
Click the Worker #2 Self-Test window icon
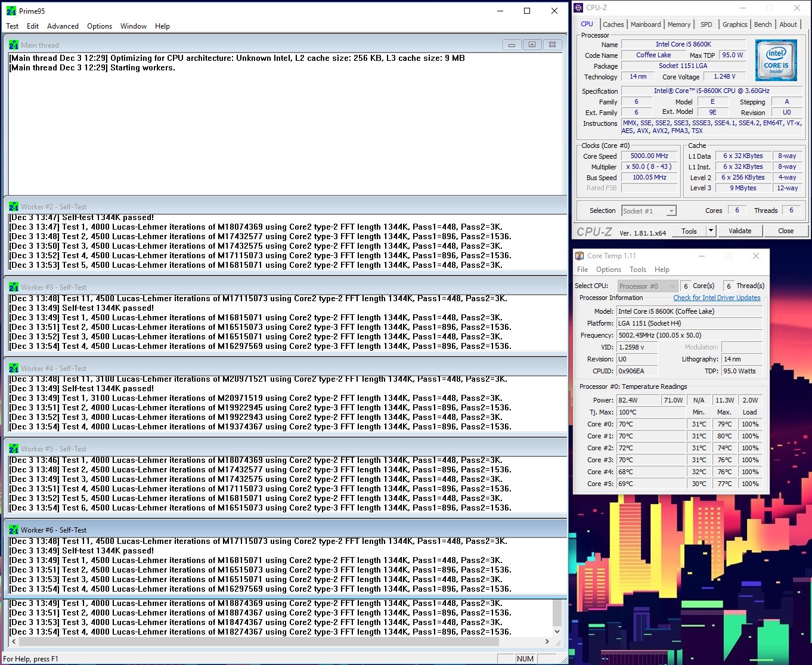14,206
